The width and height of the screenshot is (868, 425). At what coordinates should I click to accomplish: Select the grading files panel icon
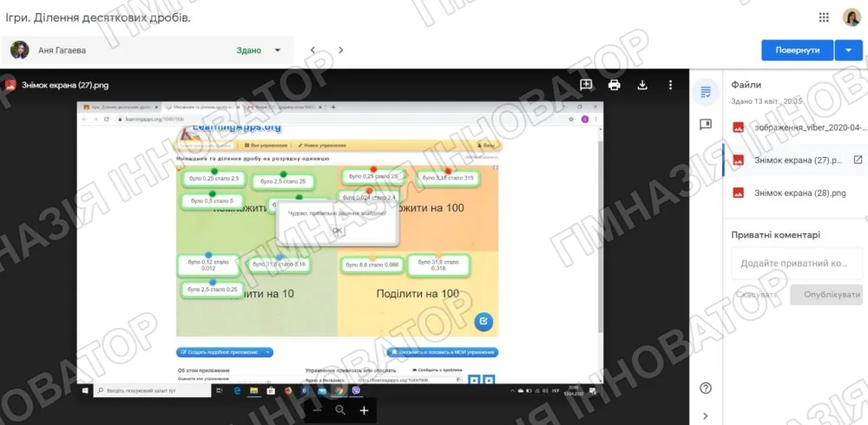coord(705,92)
